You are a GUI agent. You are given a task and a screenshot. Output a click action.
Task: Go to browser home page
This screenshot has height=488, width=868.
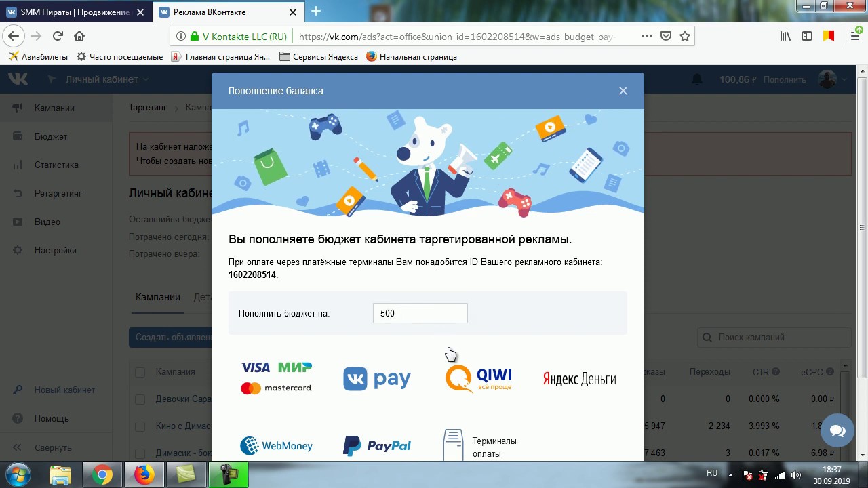(x=79, y=36)
